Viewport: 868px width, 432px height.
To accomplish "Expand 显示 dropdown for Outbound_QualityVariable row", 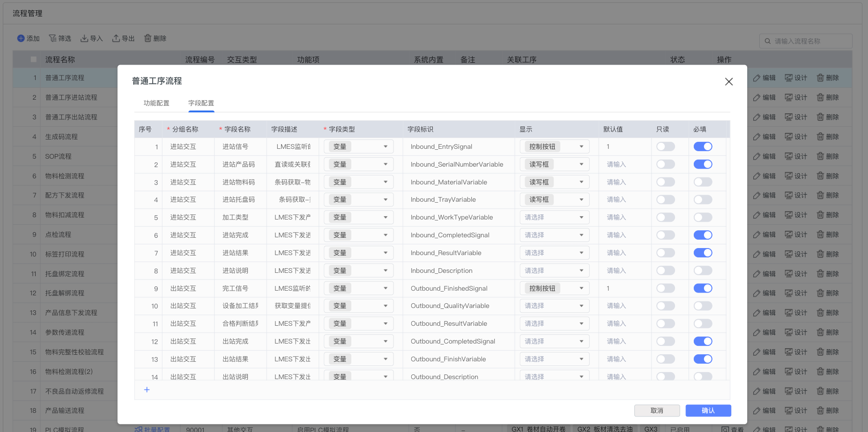I will [x=554, y=306].
